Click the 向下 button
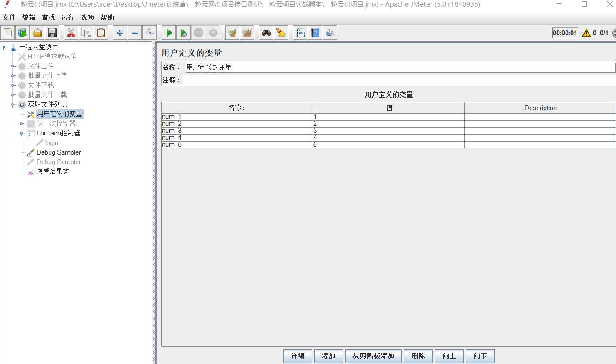 480,356
